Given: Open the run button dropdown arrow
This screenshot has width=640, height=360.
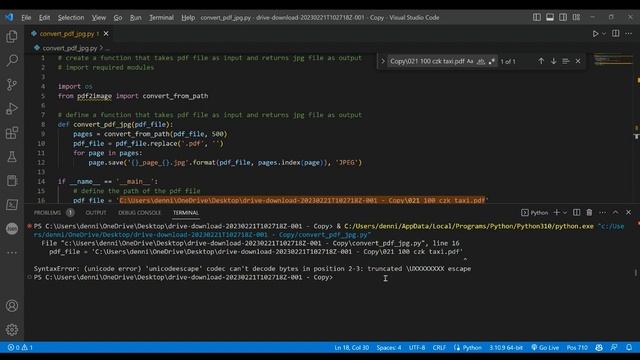Looking at the screenshot, I should [x=604, y=33].
